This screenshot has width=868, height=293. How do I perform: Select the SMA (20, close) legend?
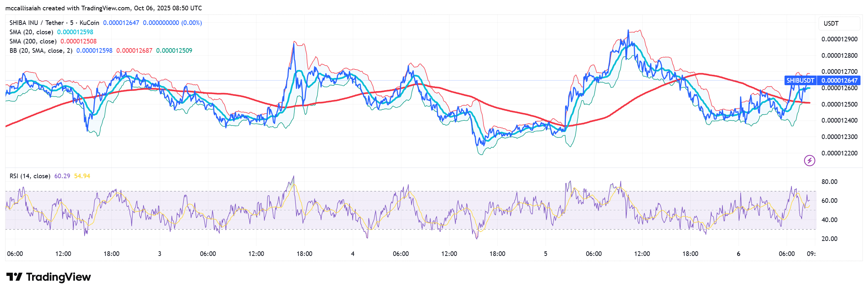(x=31, y=32)
